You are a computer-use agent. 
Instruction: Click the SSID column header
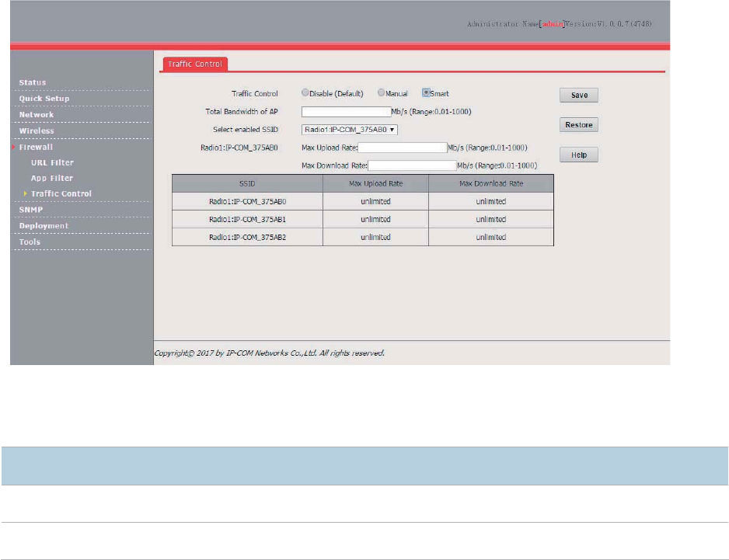[x=247, y=183]
